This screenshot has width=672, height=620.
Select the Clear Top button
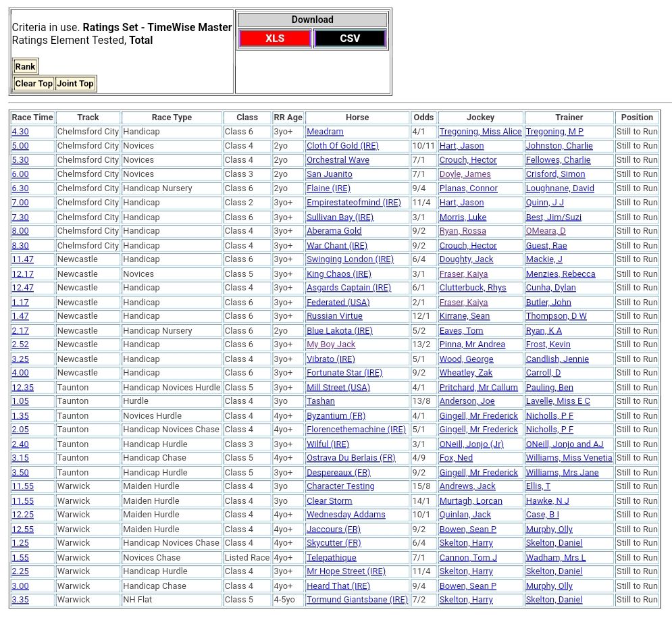click(34, 84)
